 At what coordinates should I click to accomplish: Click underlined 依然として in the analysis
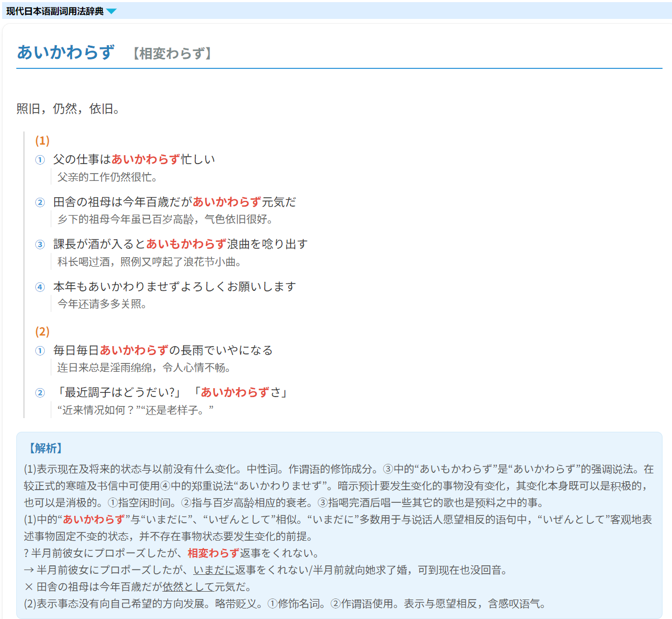pyautogui.click(x=188, y=587)
